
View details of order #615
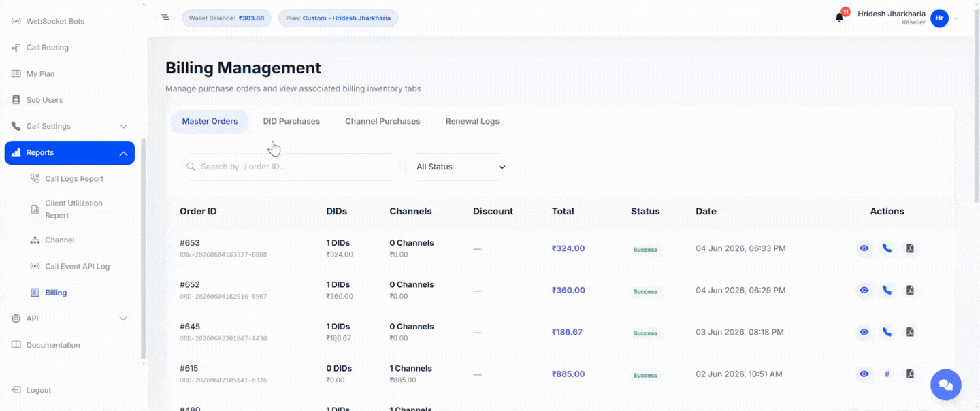tap(864, 374)
